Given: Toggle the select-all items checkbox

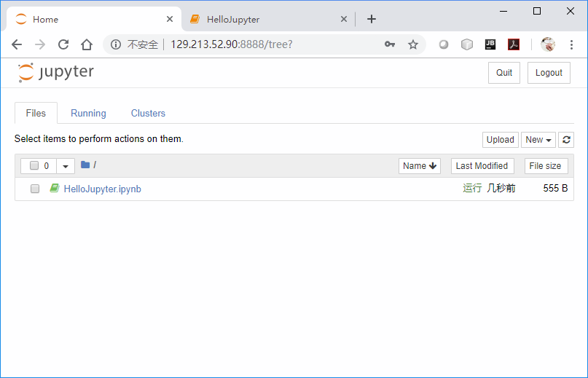Looking at the screenshot, I should pos(34,166).
